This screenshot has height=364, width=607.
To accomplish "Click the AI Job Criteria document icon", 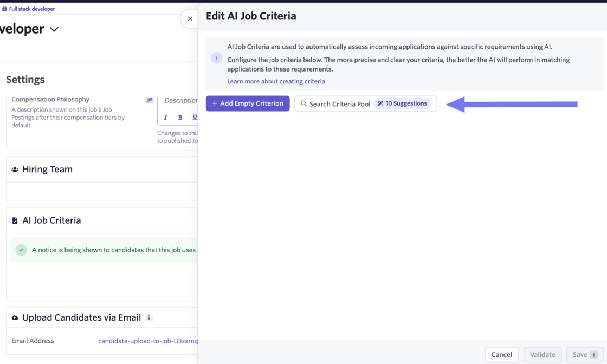I will 15,220.
